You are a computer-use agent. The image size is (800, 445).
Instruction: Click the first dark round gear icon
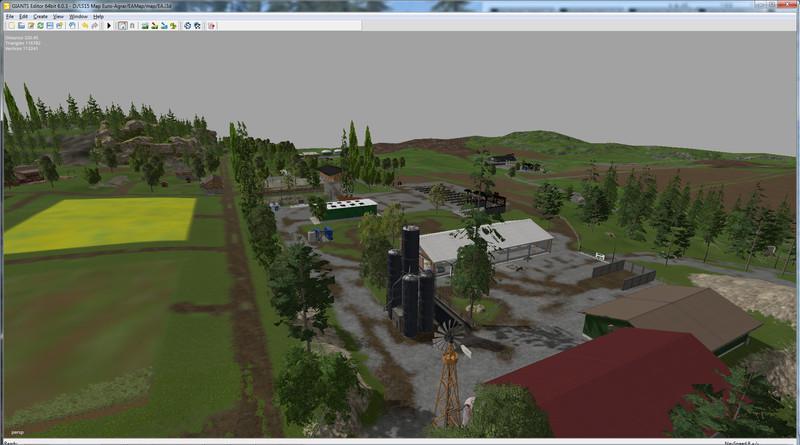(x=187, y=26)
